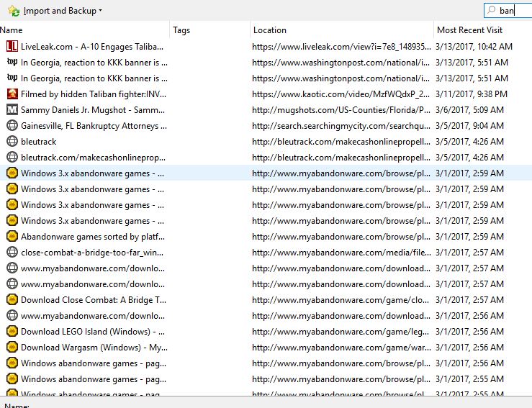532x408 pixels.
Task: Click the search field containing 'ban'
Action: pyautogui.click(x=508, y=11)
